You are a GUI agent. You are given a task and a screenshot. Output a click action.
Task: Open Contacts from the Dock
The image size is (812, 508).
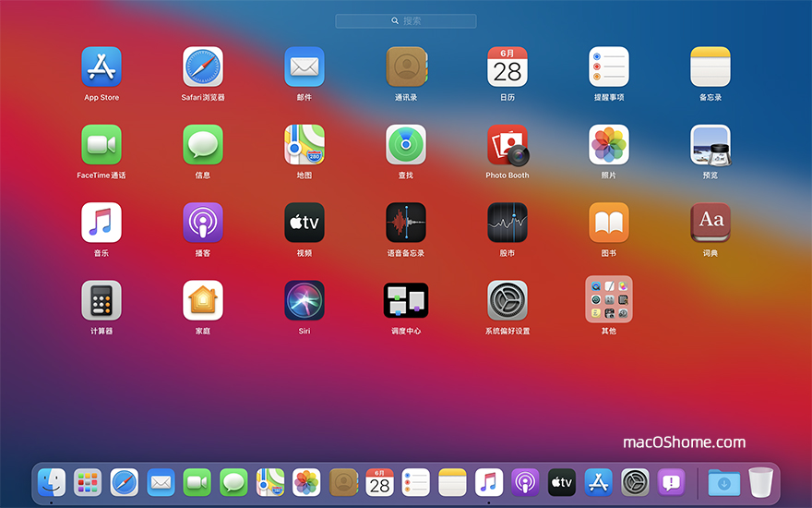tap(343, 482)
